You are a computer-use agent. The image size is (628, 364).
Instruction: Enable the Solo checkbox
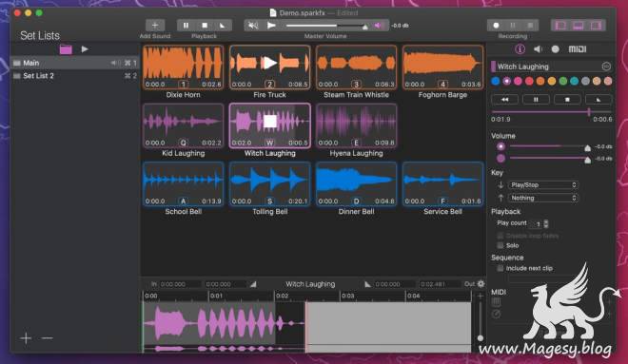(500, 245)
